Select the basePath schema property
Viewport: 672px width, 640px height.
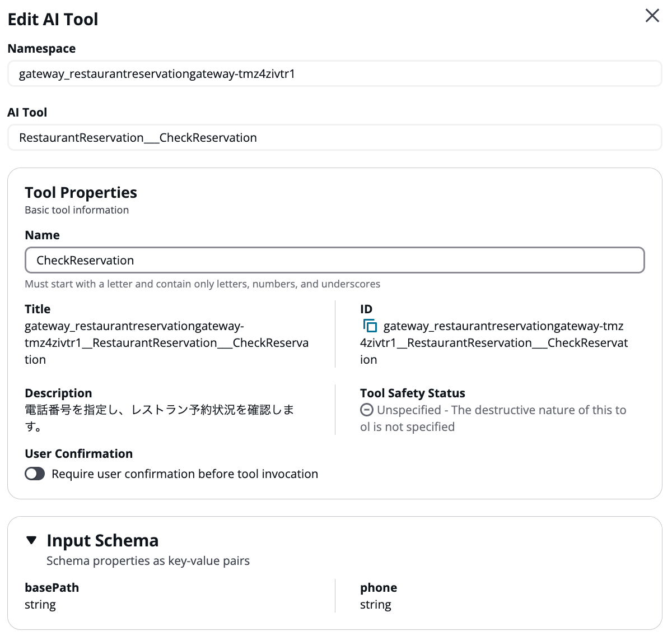coord(52,587)
